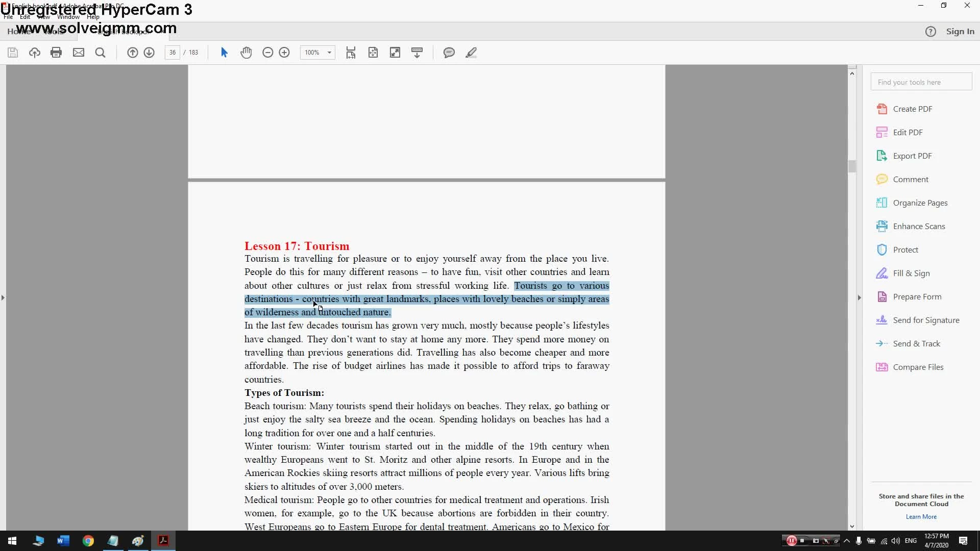Select the Highlight text pen tool
Image resolution: width=980 pixels, height=551 pixels.
click(x=471, y=53)
